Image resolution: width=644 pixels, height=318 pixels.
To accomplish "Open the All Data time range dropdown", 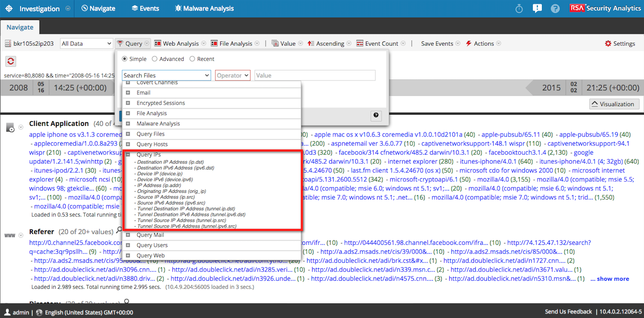I will (86, 44).
